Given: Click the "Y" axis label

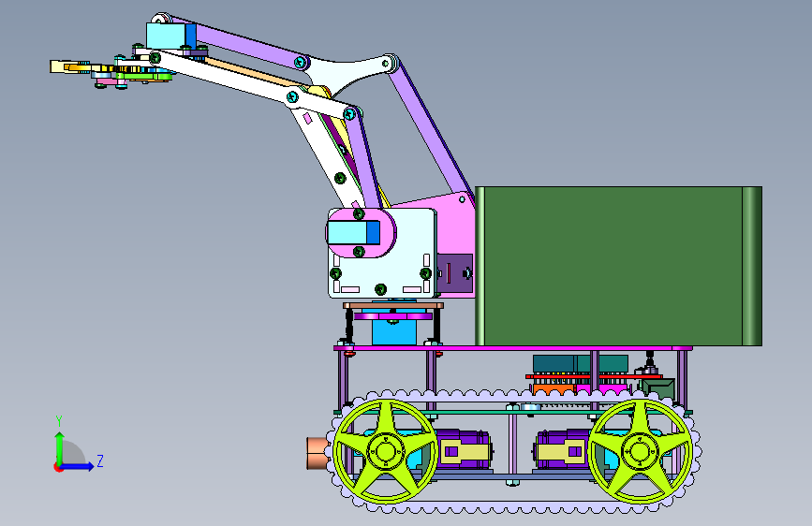Looking at the screenshot, I should [59, 421].
